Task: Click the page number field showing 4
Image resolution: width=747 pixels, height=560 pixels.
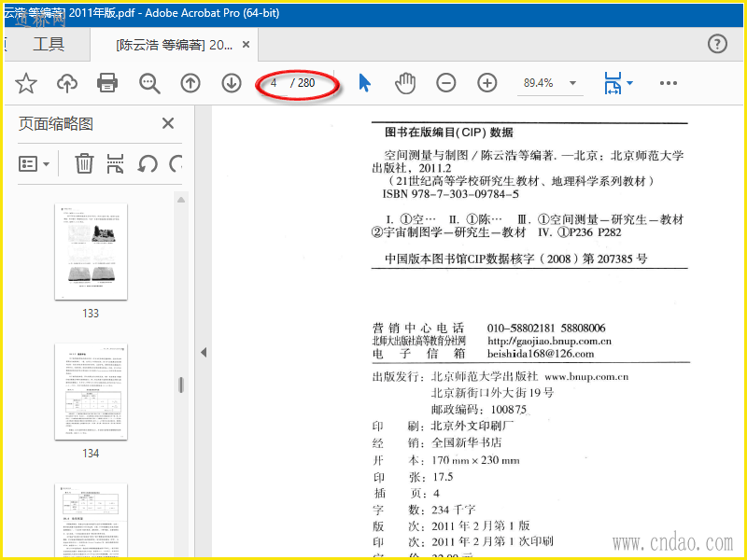Action: (x=274, y=83)
